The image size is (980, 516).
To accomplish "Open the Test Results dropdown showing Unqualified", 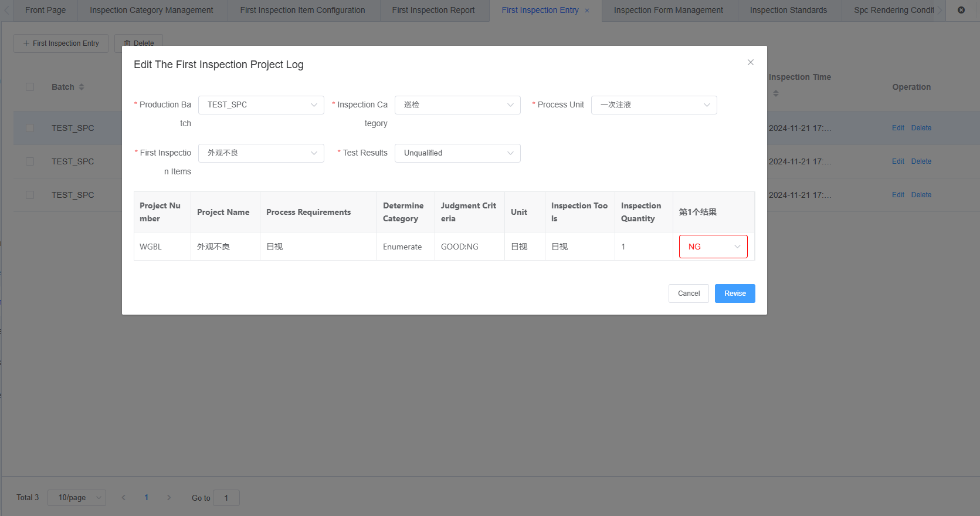I will pyautogui.click(x=457, y=153).
